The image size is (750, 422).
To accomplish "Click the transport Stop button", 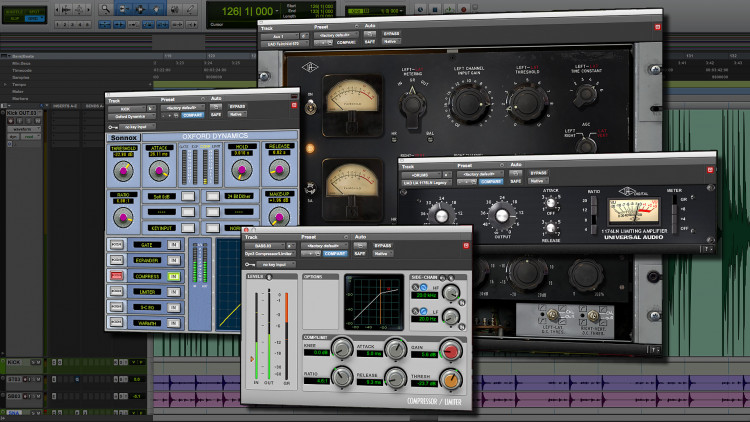I will click(434, 9).
